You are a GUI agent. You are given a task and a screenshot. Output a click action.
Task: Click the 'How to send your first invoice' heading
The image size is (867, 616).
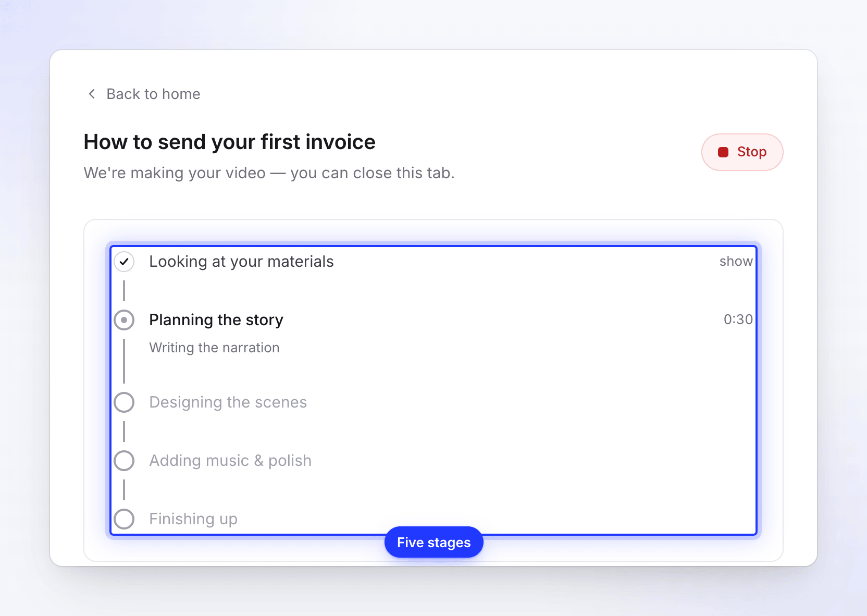229,142
